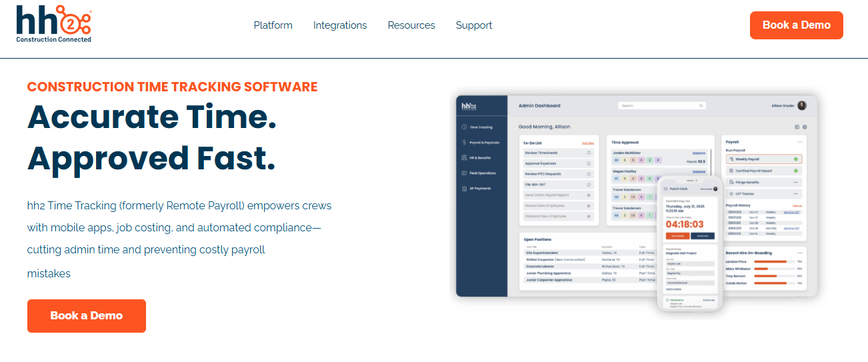This screenshot has height=362, width=868.
Task: Select Certified Payroll Report row
Action: coord(764,171)
